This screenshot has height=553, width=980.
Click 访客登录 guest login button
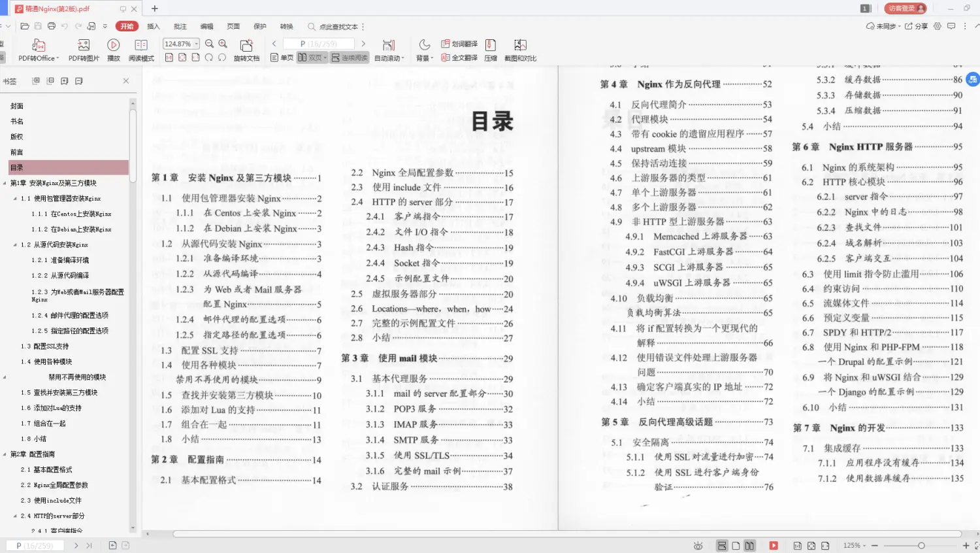(x=906, y=8)
